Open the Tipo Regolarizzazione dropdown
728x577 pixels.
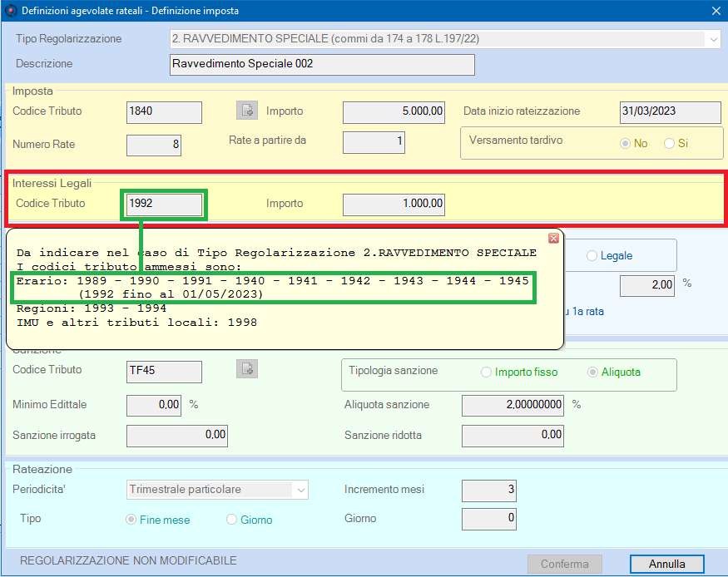pyautogui.click(x=713, y=39)
